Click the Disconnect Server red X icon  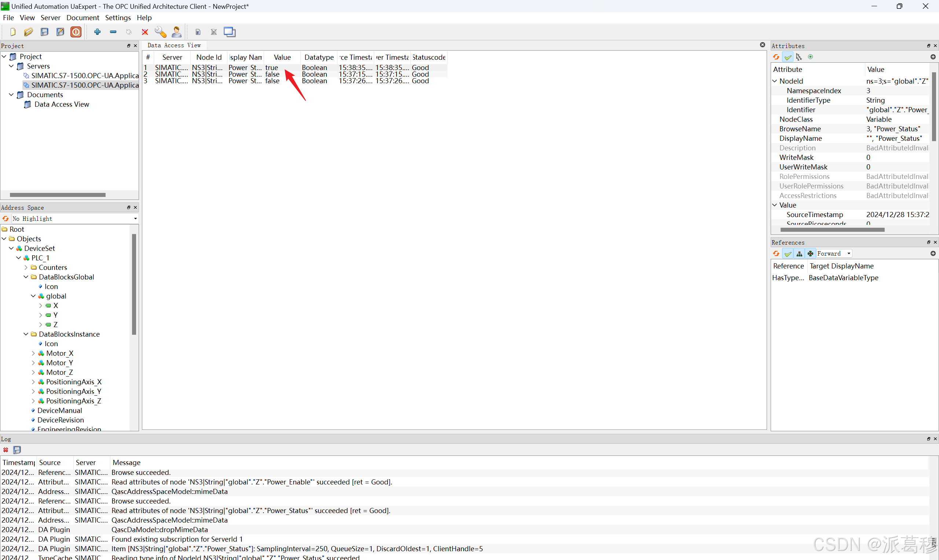(145, 32)
